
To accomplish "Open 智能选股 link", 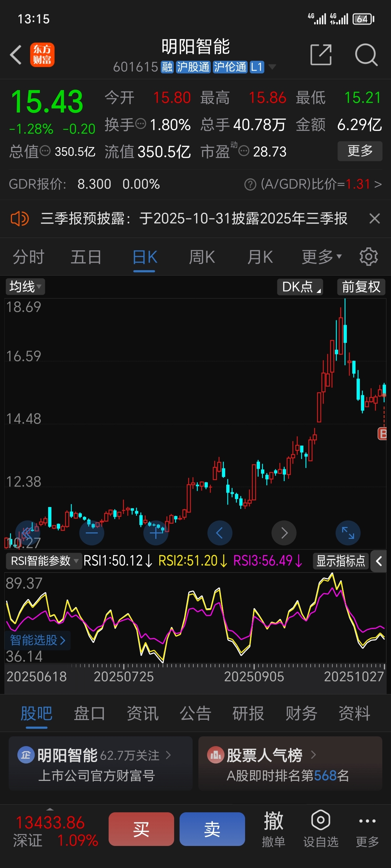I will pyautogui.click(x=37, y=640).
